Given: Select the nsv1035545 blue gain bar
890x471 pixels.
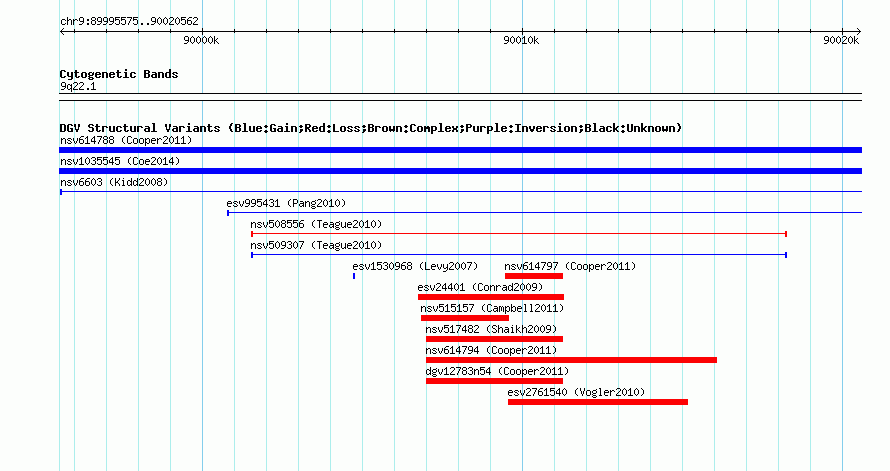Looking at the screenshot, I should tap(460, 171).
